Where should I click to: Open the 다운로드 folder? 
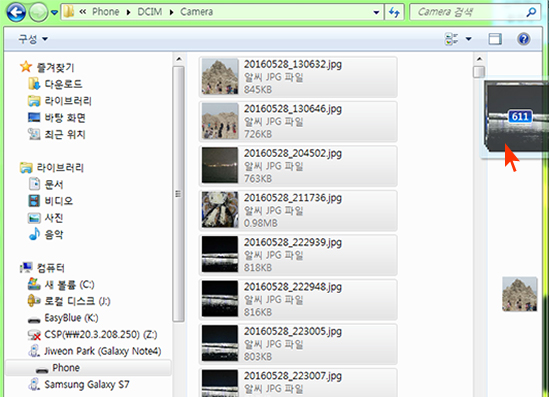pos(63,84)
